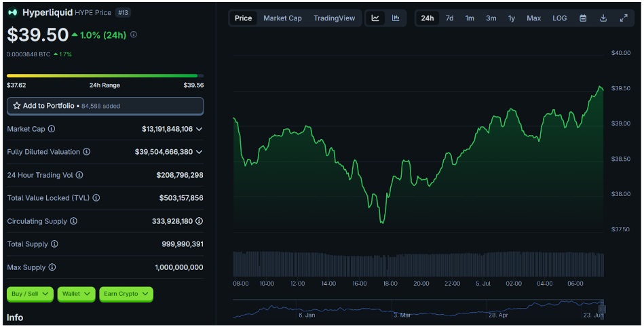
Task: Click the 1,000,000,000 max supply value
Action: (x=179, y=267)
